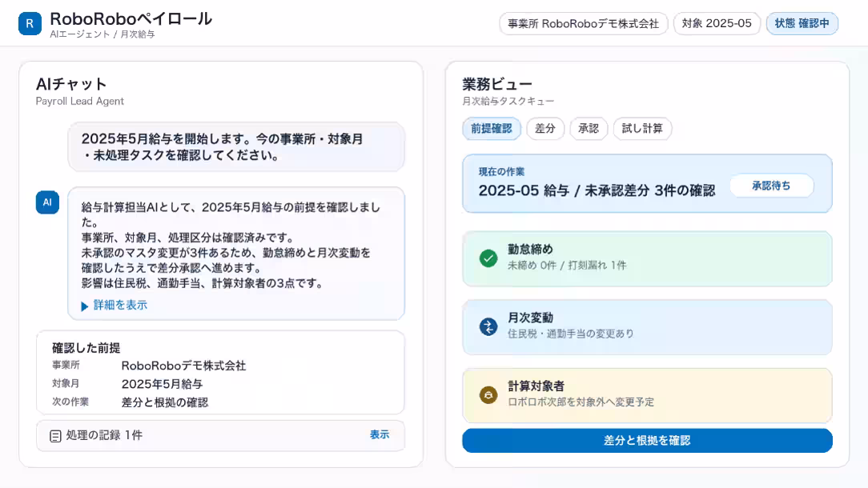Open the 計算対象者 task card
This screenshot has width=868, height=488.
(647, 395)
